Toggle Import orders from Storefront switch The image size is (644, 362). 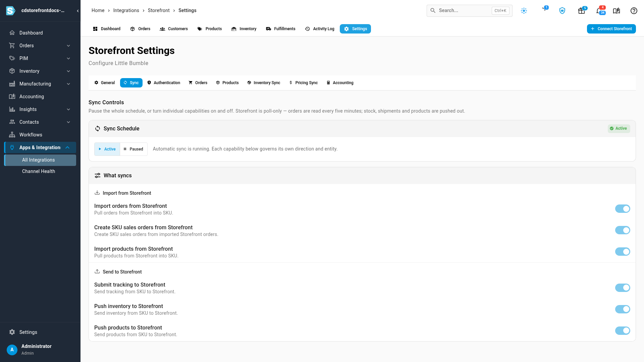coord(623,209)
